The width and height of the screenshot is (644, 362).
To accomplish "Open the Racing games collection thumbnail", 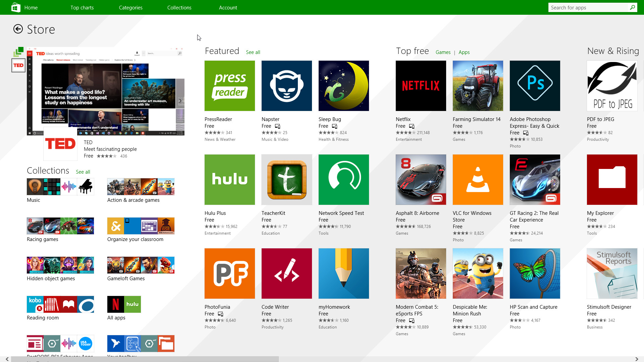I will [60, 226].
